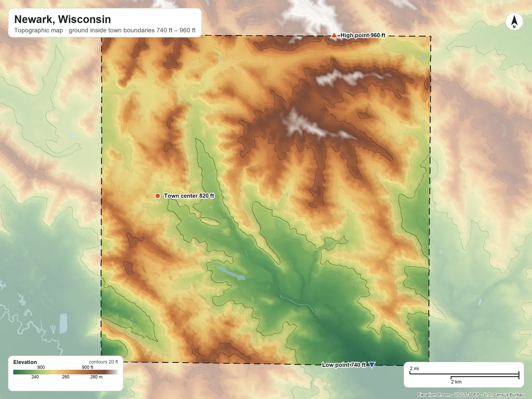Image resolution: width=532 pixels, height=399 pixels.
Task: Click the ElevationOf.com attribution text
Action: pos(471,395)
